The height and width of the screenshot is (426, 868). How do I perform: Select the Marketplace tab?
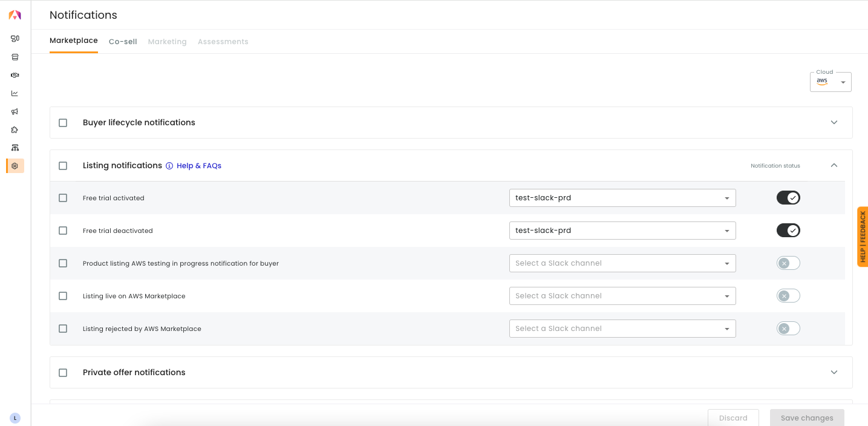(x=73, y=41)
